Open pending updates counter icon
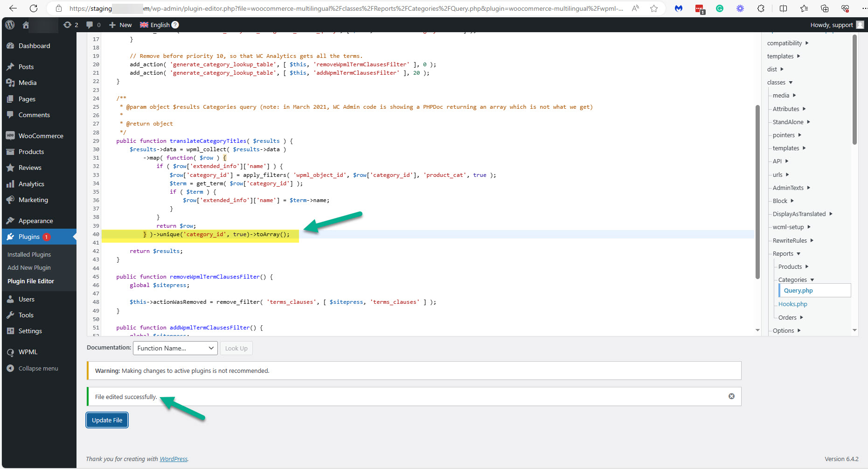The width and height of the screenshot is (868, 469). [71, 25]
